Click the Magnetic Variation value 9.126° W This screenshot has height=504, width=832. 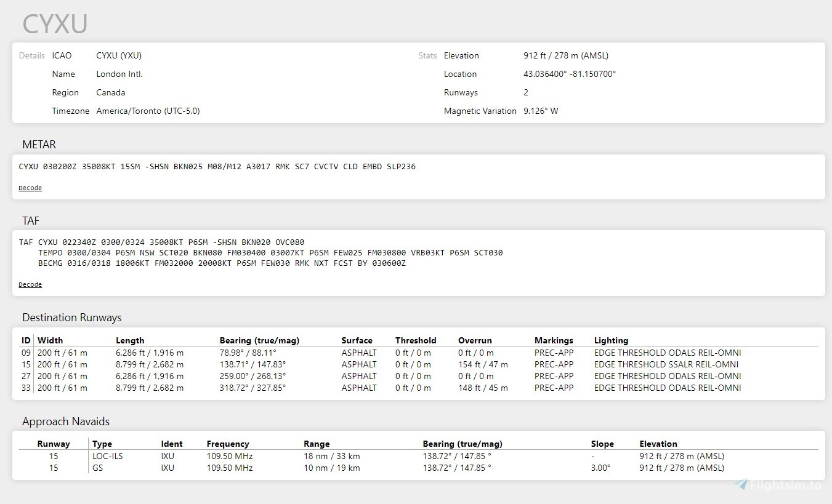point(541,111)
